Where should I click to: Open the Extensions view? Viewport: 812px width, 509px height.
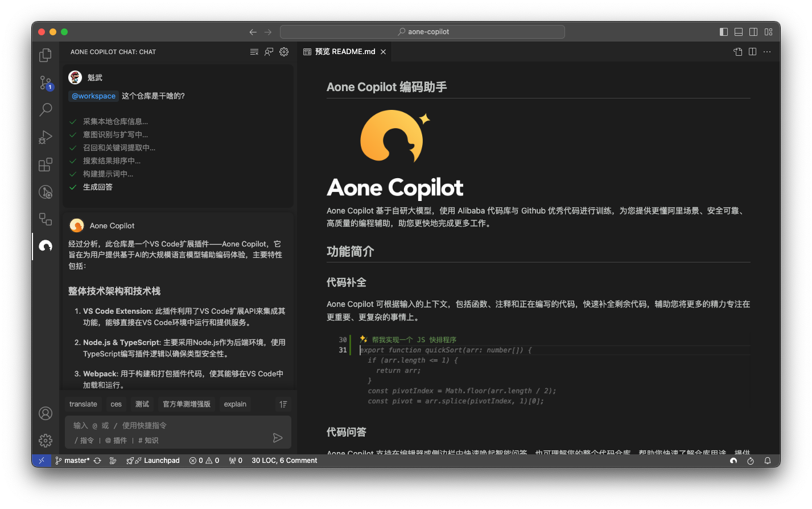(x=46, y=165)
